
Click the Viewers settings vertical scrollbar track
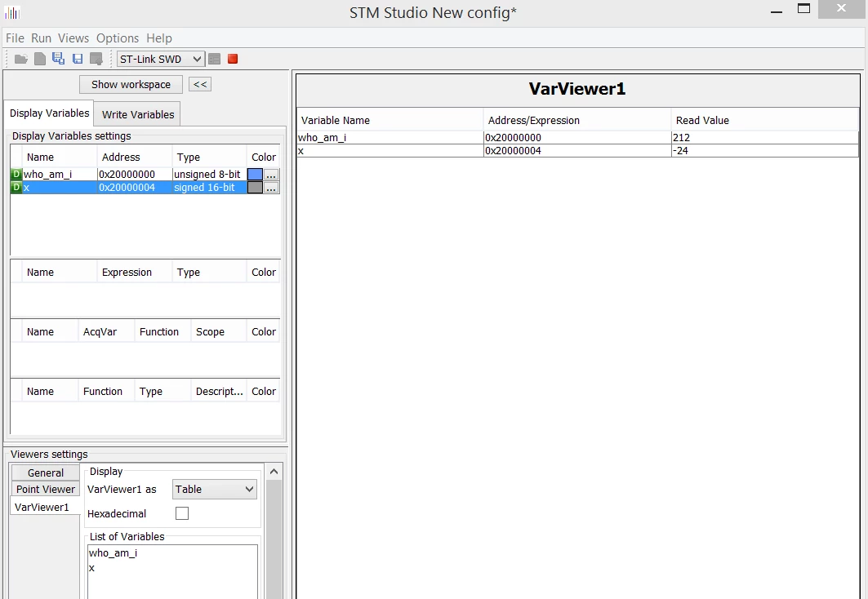(274, 539)
